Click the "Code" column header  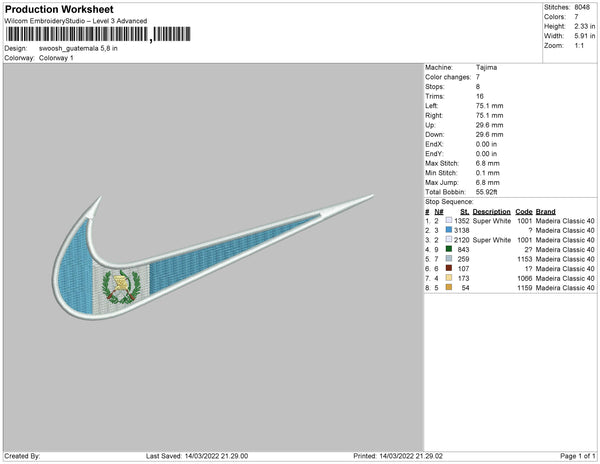pos(524,212)
